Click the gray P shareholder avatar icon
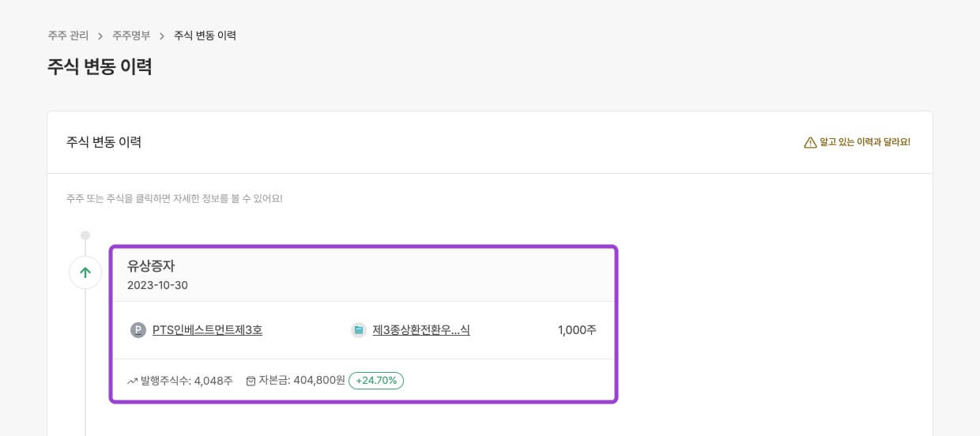The width and height of the screenshot is (980, 436). click(138, 330)
